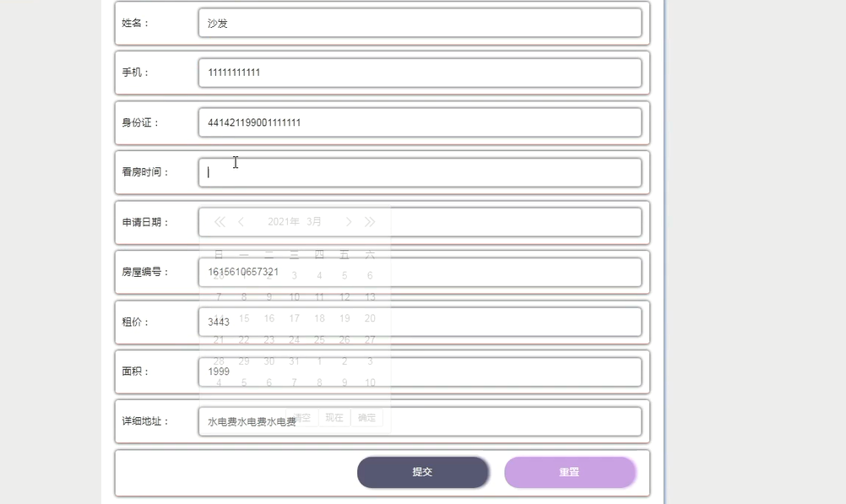Click the double-right arrow to jump to next year
This screenshot has width=846, height=504.
[x=371, y=221]
